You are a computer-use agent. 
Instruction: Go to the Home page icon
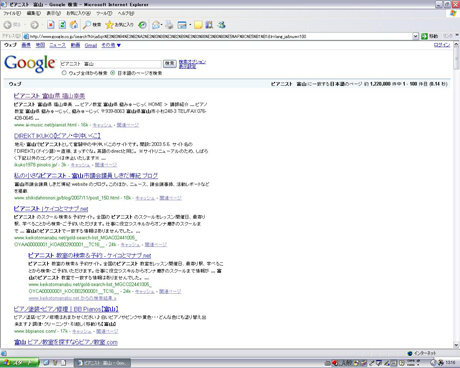pyautogui.click(x=74, y=25)
